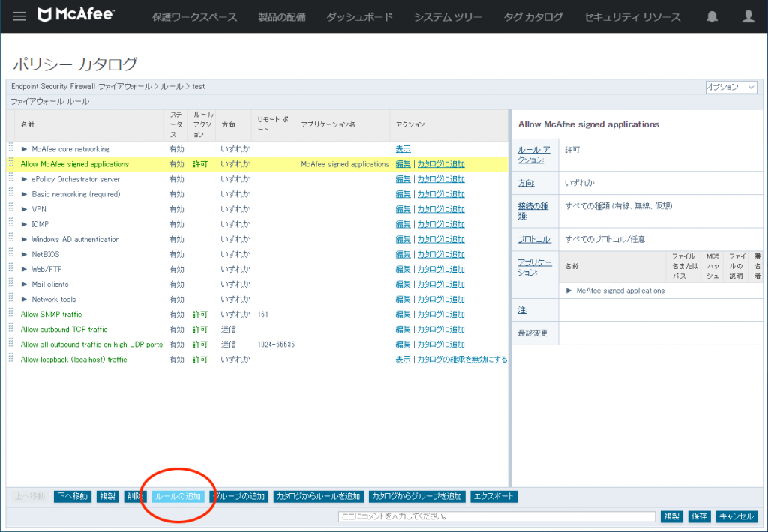This screenshot has width=768, height=532.
Task: Open the hamburger main menu
Action: tap(19, 16)
